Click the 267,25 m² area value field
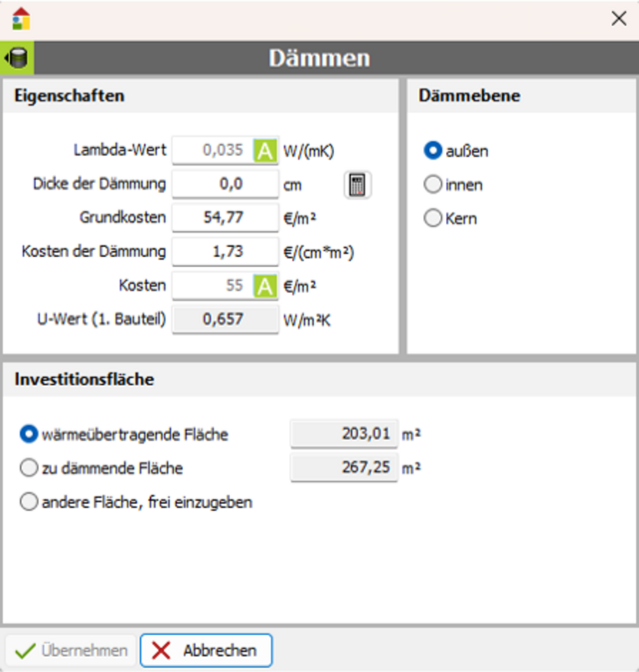This screenshot has height=672, width=639. (343, 468)
